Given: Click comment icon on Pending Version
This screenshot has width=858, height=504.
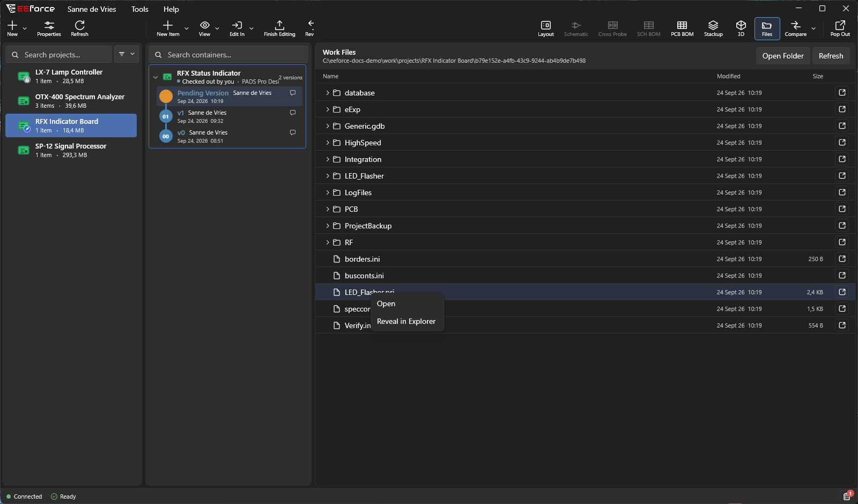Looking at the screenshot, I should coord(293,93).
